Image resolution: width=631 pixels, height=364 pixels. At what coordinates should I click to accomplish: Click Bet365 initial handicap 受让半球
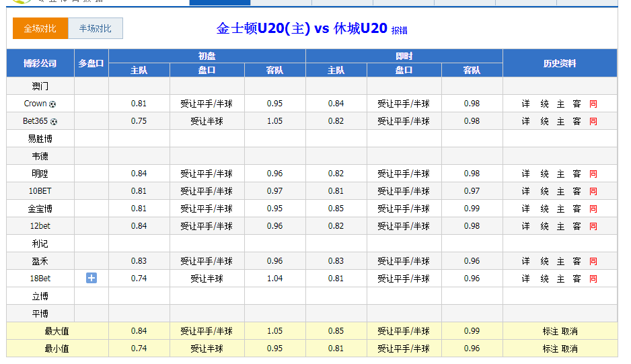pyautogui.click(x=207, y=121)
